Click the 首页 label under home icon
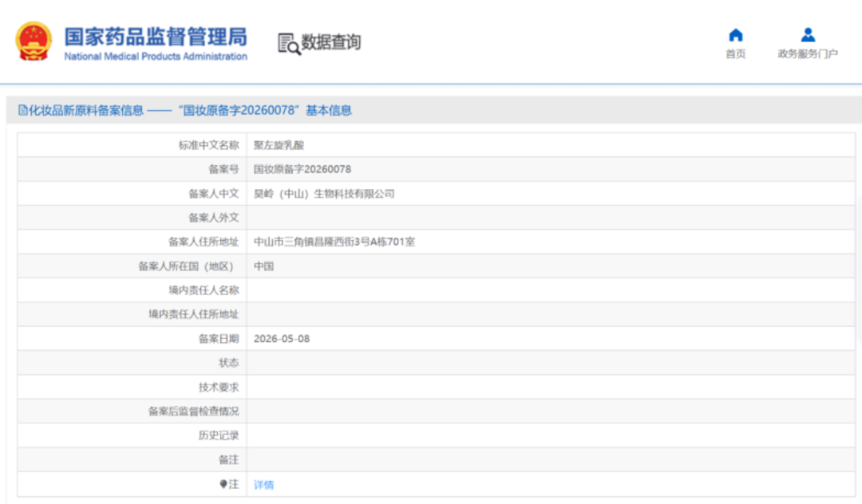This screenshot has height=504, width=862. tap(736, 53)
